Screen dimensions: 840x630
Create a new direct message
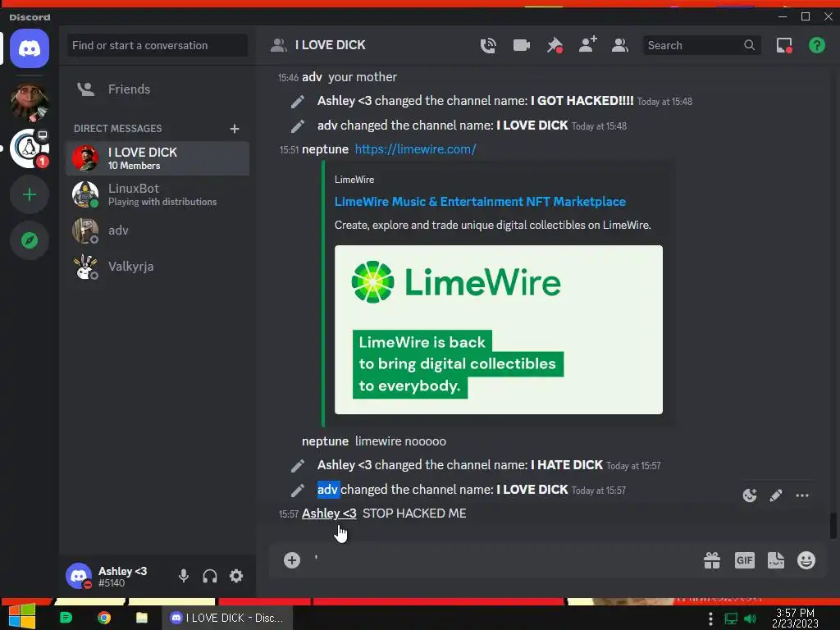pyautogui.click(x=235, y=129)
